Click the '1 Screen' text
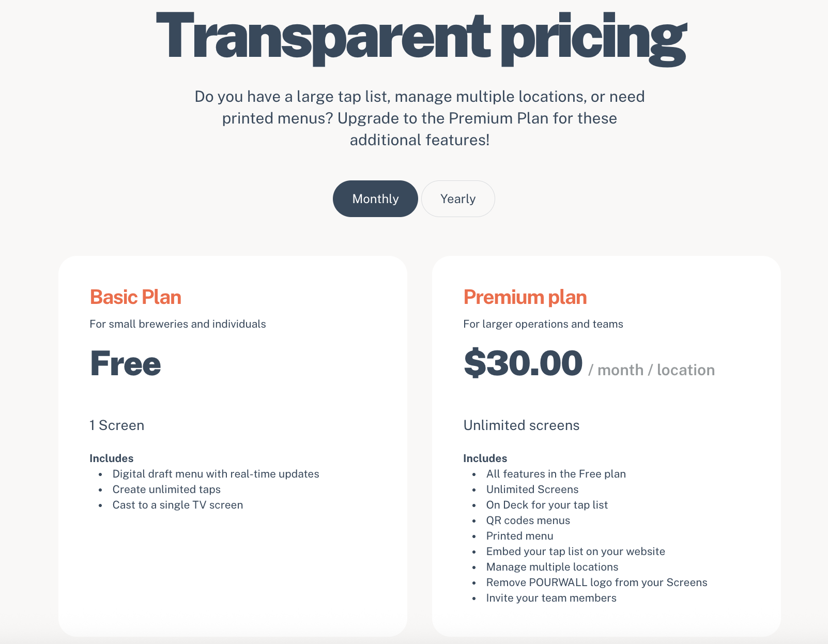Image resolution: width=828 pixels, height=644 pixels. click(117, 425)
